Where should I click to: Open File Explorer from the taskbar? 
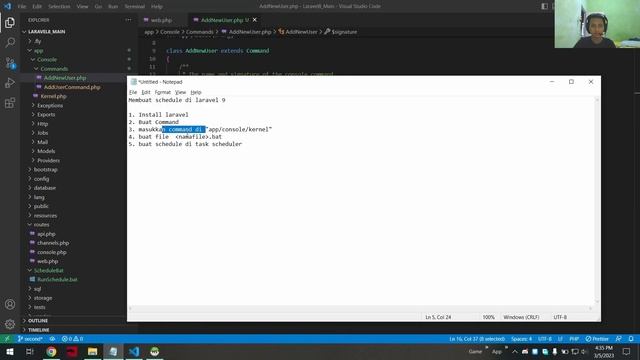[92, 351]
